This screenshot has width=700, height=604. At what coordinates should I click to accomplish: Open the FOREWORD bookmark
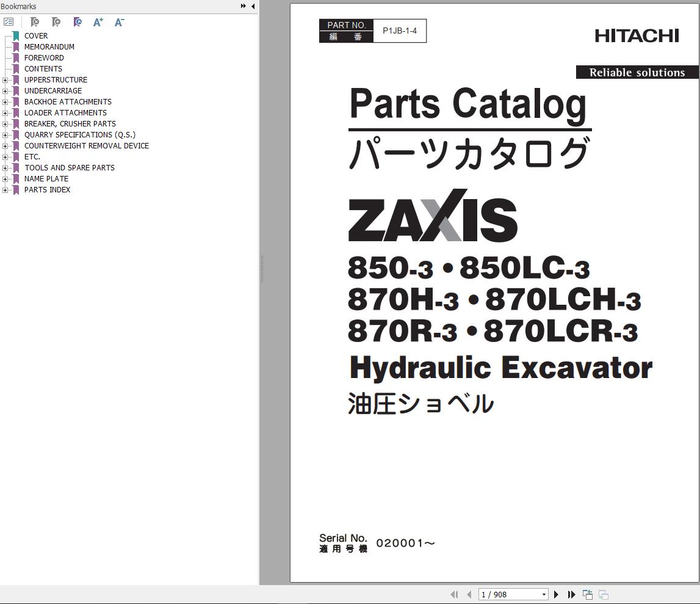click(44, 57)
